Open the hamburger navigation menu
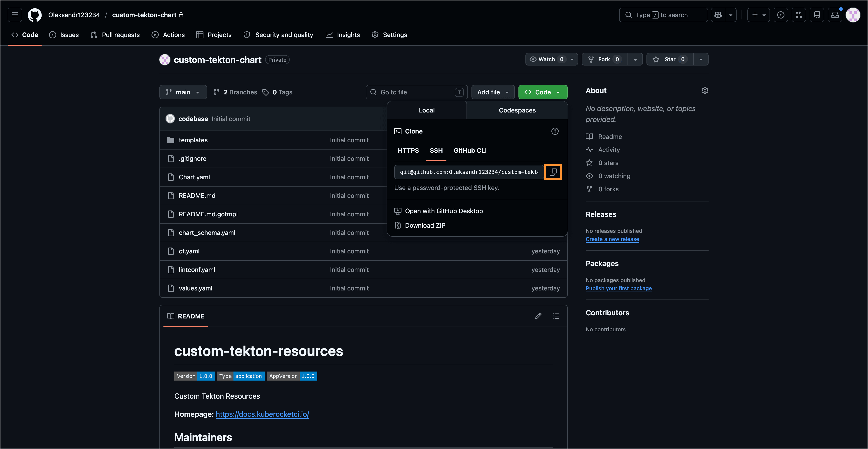Viewport: 868px width, 449px height. [15, 15]
